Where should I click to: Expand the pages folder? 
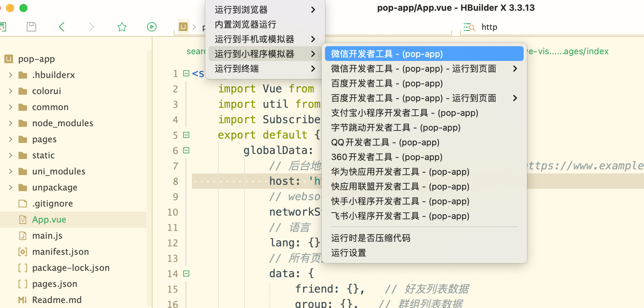pos(11,139)
